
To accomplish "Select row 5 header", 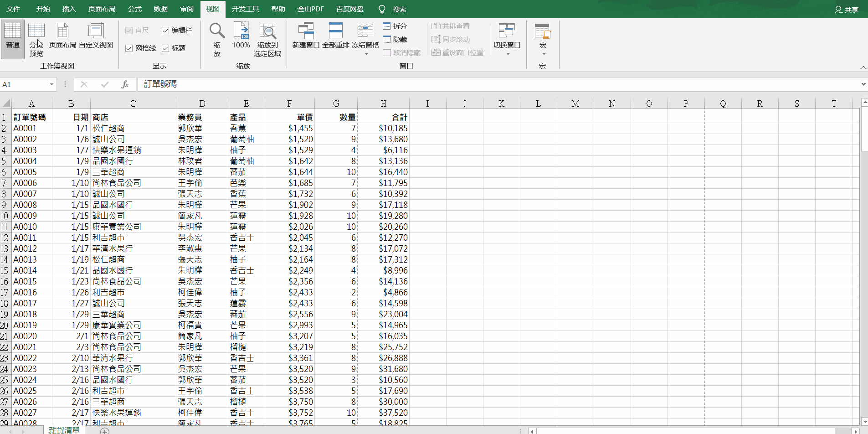I will [x=5, y=161].
